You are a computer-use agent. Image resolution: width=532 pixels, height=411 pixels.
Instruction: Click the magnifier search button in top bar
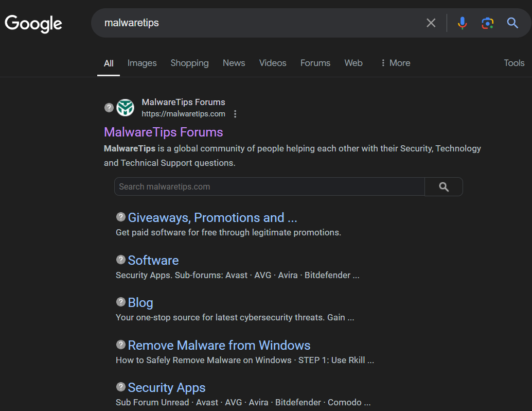coord(512,23)
